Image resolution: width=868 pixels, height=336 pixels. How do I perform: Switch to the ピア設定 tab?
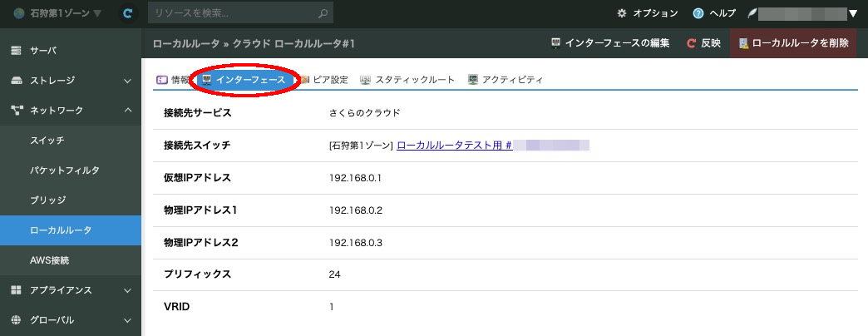324,80
